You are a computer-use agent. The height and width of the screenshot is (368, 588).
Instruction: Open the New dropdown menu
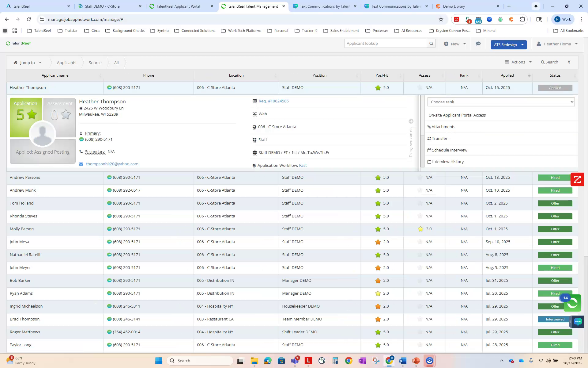pos(454,44)
